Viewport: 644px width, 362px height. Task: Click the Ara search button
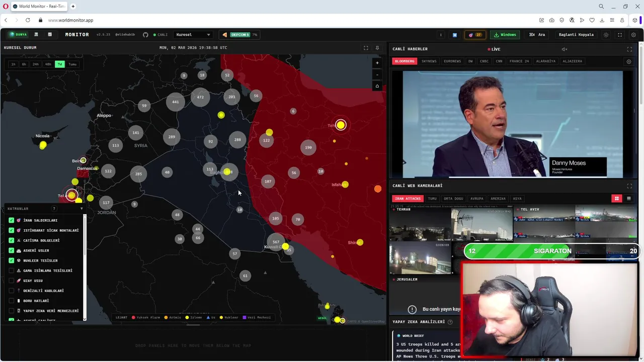pos(537,35)
